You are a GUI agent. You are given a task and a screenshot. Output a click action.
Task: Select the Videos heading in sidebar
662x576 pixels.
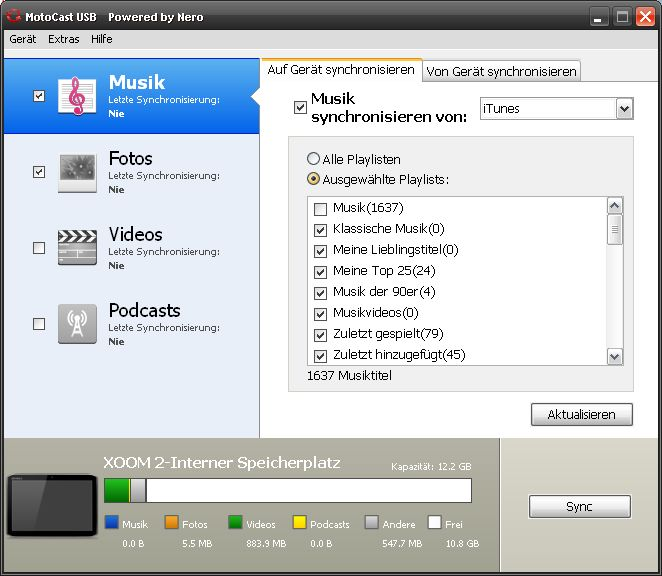point(136,234)
